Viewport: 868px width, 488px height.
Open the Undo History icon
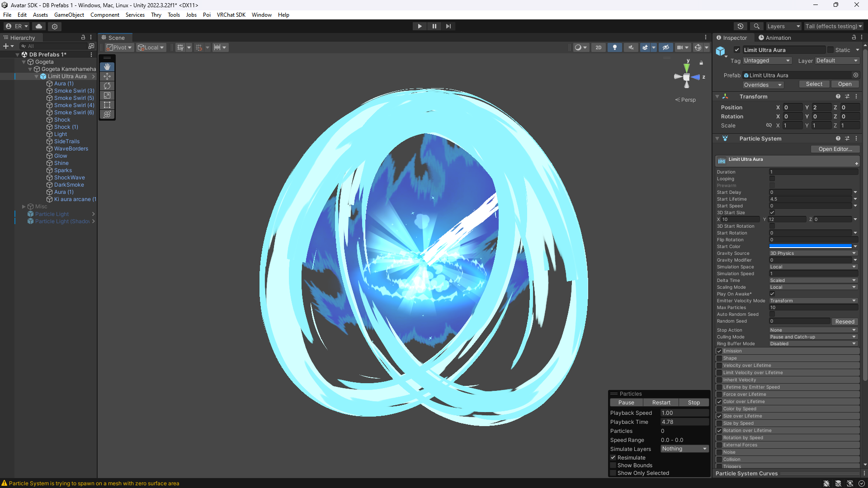740,26
